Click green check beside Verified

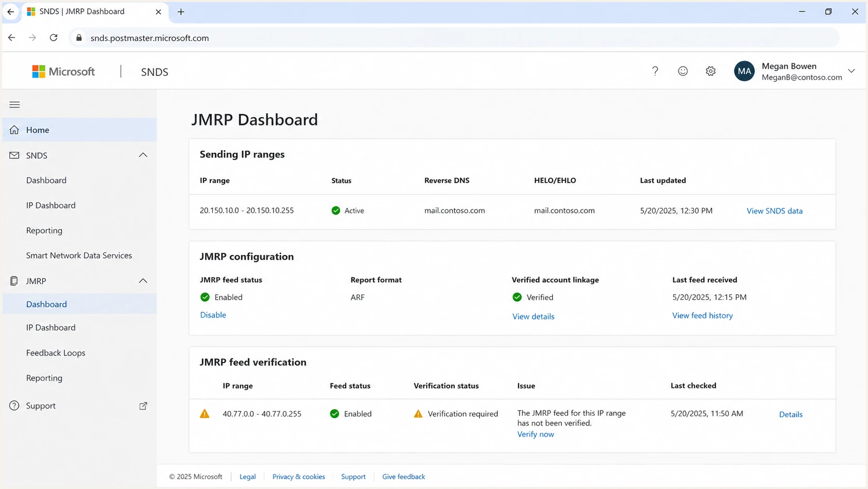[517, 297]
